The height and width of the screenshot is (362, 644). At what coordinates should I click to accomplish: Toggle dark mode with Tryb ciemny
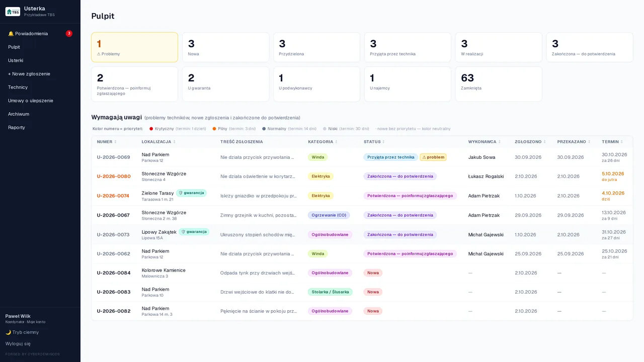22,332
